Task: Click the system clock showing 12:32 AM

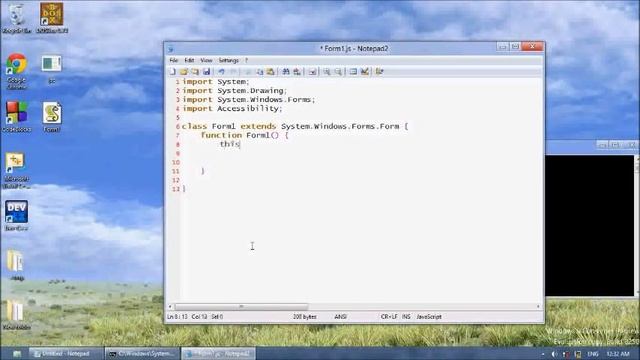Action: tap(618, 354)
